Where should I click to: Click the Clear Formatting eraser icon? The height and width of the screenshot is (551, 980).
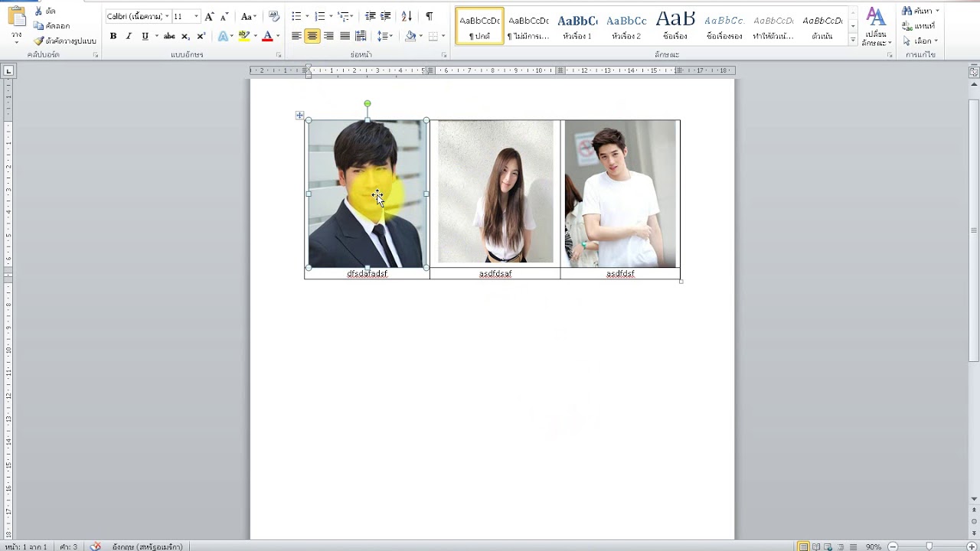point(273,16)
